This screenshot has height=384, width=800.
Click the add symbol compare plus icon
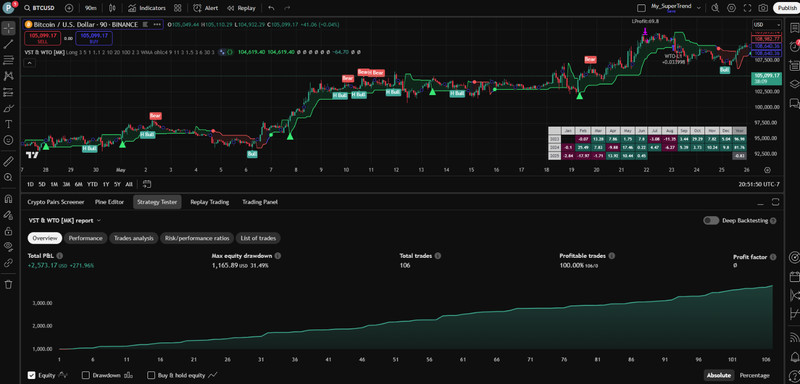click(69, 8)
